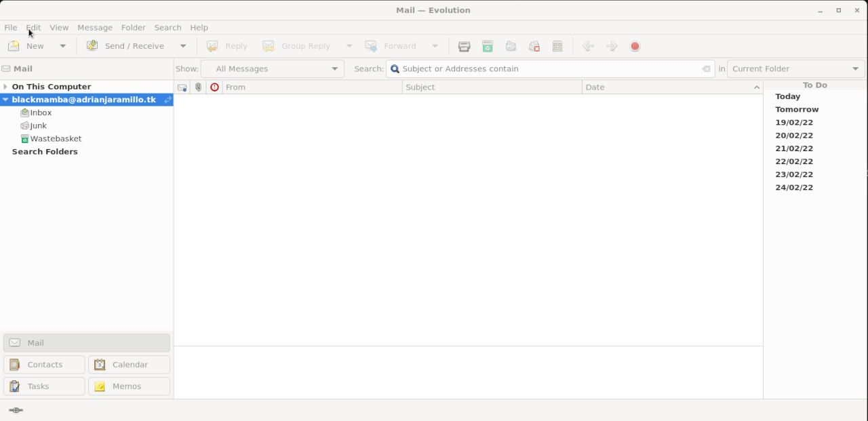
Task: Click the account sync icon
Action: pos(167,100)
